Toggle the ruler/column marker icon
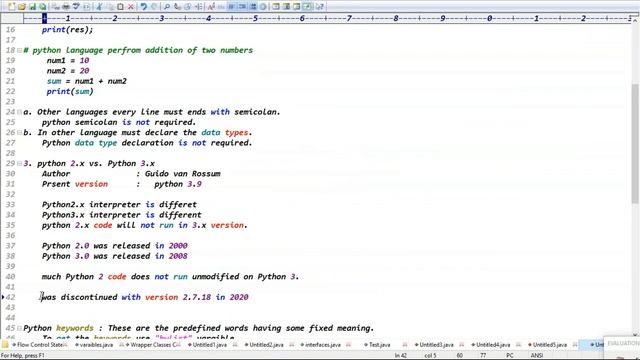Viewport: 640px width, 360px height. 253,7
